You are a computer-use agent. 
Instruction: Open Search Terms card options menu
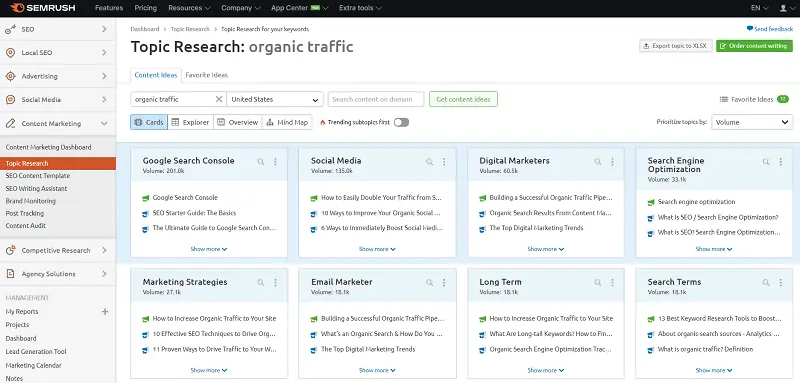click(781, 283)
